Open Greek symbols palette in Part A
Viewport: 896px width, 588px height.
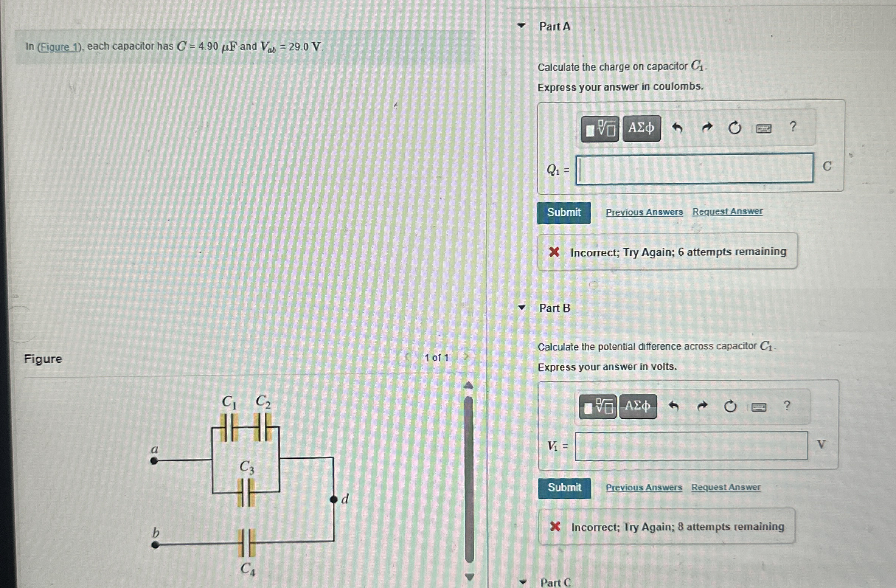(x=641, y=128)
